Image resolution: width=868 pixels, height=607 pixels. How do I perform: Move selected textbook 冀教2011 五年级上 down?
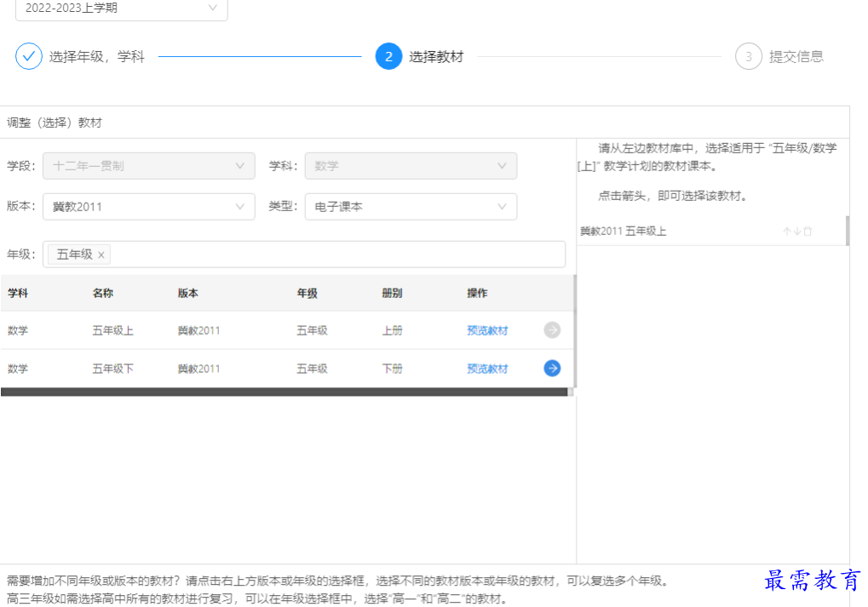797,232
